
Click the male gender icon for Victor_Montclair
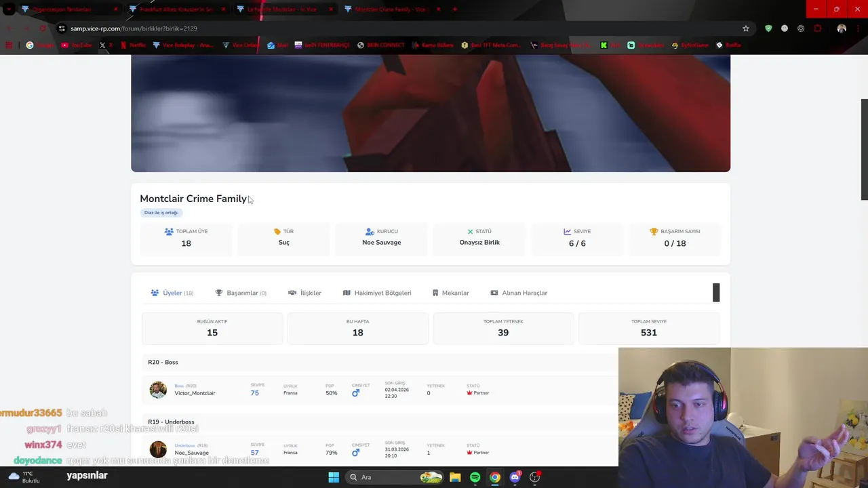355,393
